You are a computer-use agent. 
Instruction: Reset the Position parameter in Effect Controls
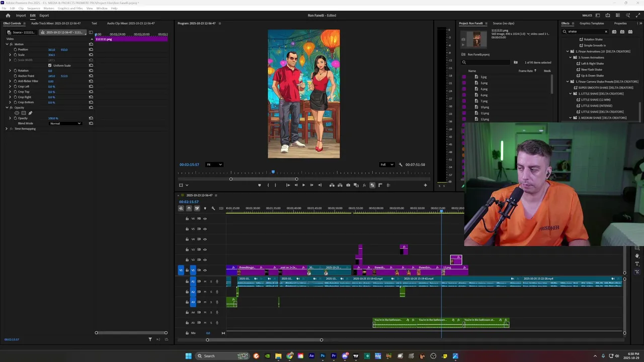pos(91,50)
